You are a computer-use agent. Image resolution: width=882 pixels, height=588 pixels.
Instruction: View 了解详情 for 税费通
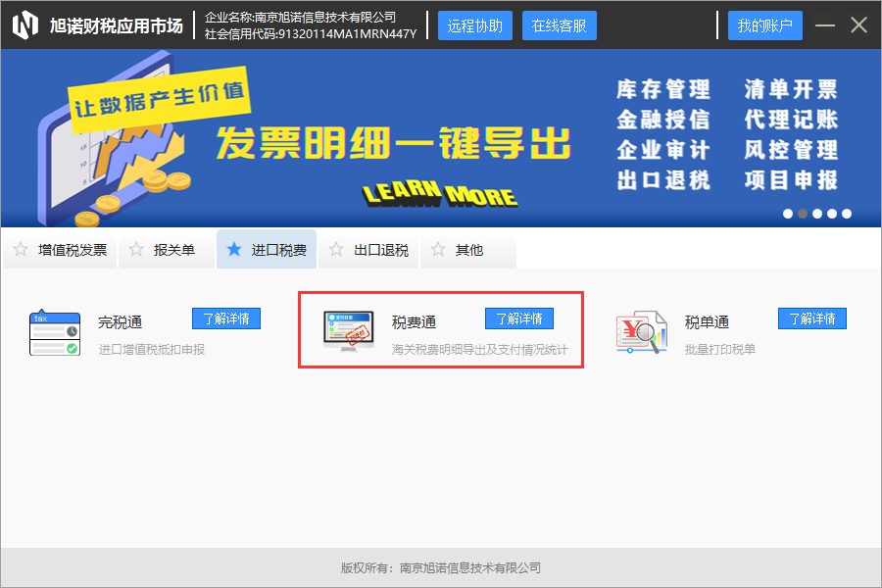coord(519,318)
